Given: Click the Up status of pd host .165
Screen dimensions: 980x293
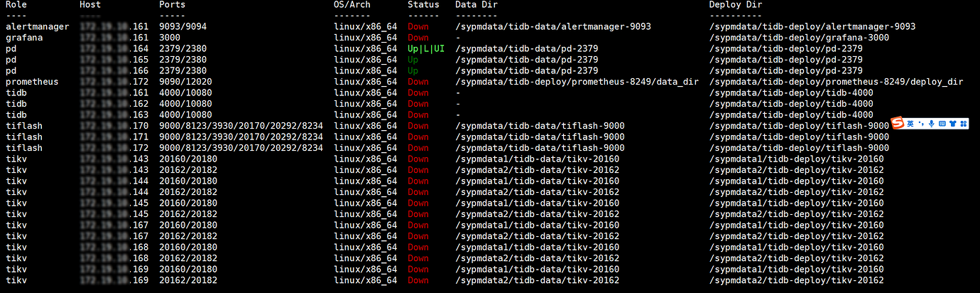Looking at the screenshot, I should (x=413, y=60).
